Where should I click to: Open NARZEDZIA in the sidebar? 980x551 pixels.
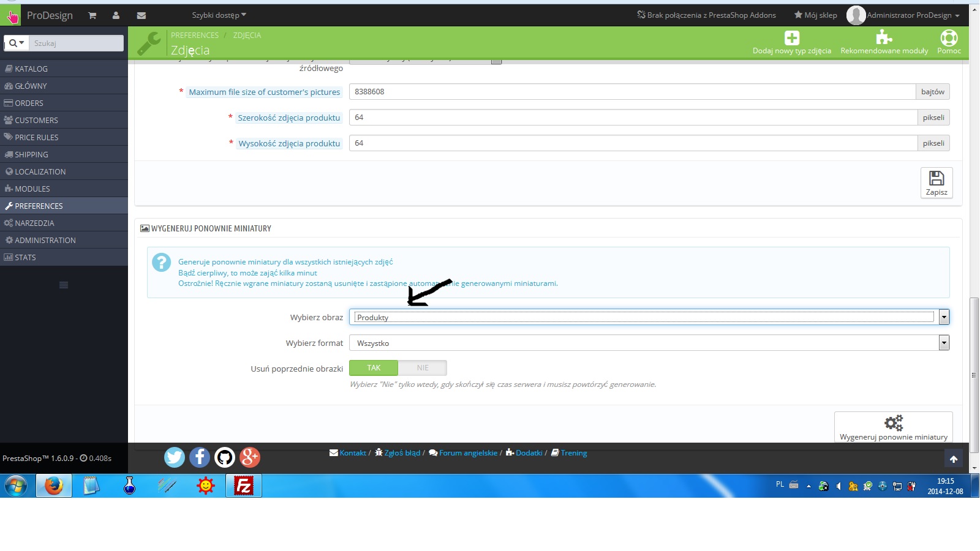pyautogui.click(x=64, y=223)
